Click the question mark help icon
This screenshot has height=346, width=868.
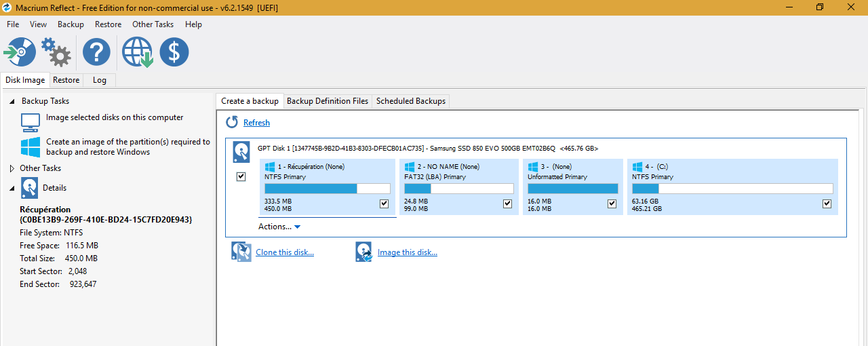click(x=96, y=52)
